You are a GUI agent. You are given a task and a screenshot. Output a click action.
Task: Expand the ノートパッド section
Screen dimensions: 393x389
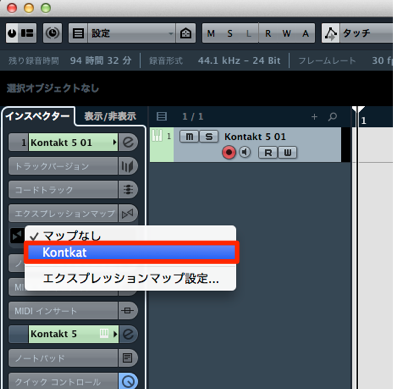point(63,358)
